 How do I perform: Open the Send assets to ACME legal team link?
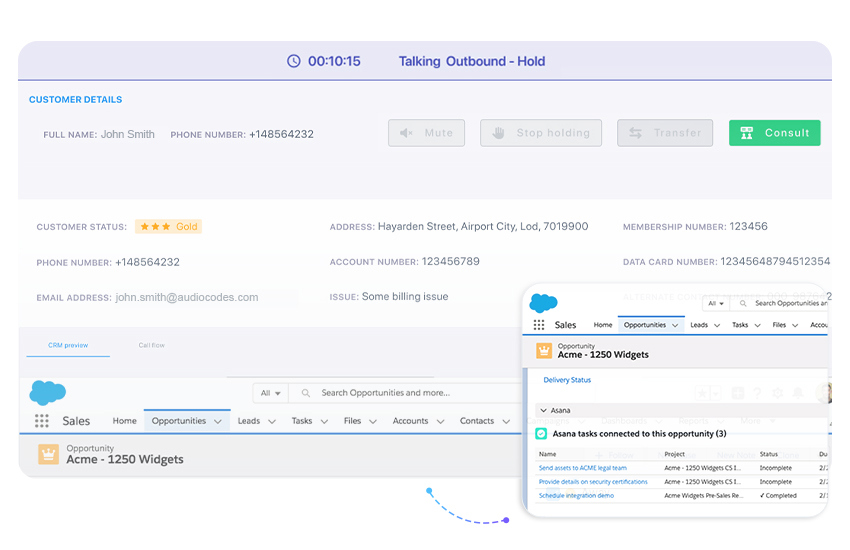click(x=582, y=468)
